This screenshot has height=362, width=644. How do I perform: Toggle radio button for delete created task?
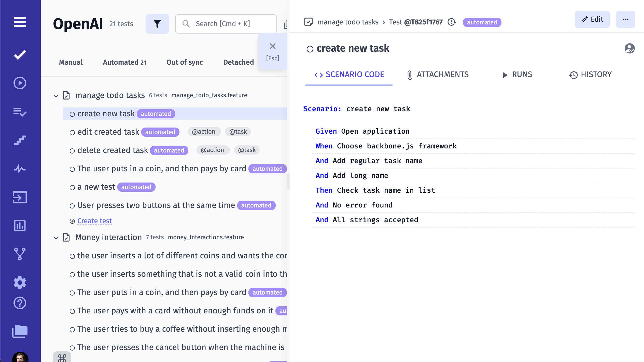tap(72, 150)
